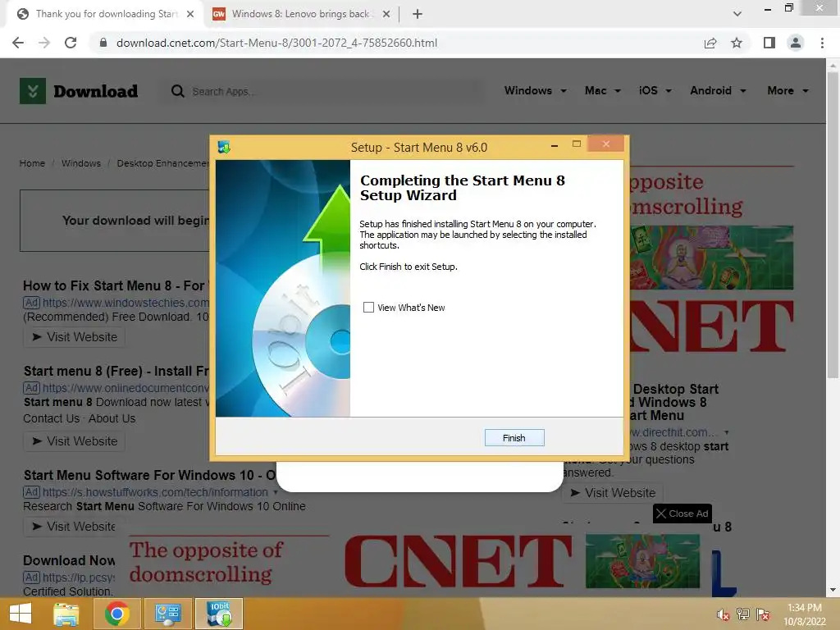Expand the Windows navigation dropdown

click(535, 90)
